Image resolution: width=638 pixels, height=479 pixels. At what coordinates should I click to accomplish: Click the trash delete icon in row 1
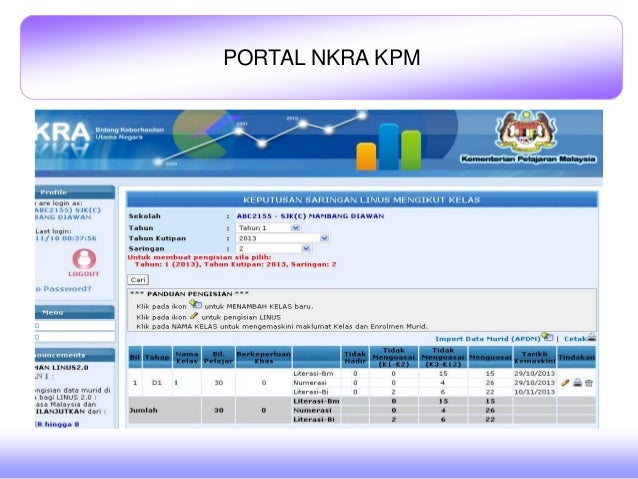(589, 383)
